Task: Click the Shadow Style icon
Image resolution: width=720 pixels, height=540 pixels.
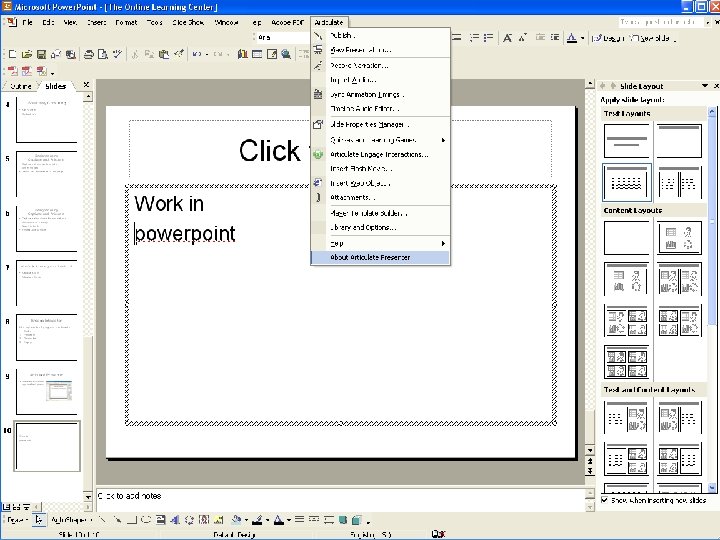Action: [x=343, y=520]
